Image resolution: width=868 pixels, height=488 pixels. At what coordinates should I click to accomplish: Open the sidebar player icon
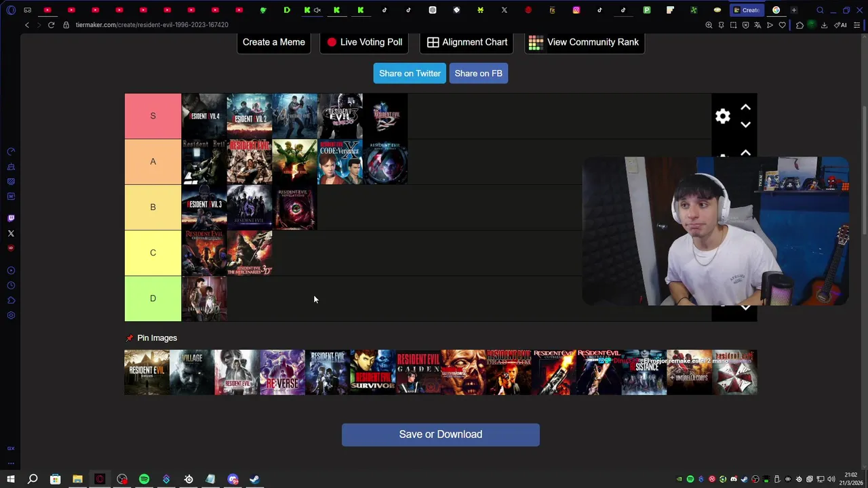point(11,270)
